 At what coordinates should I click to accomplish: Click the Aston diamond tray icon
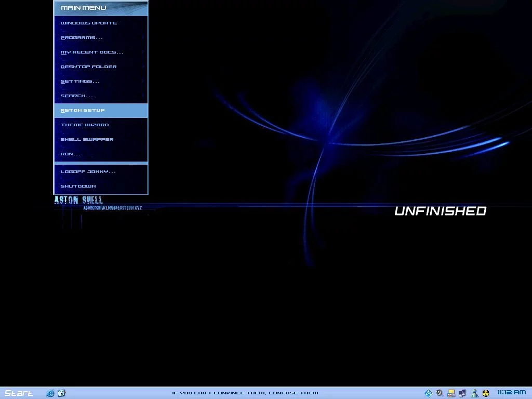(429, 393)
